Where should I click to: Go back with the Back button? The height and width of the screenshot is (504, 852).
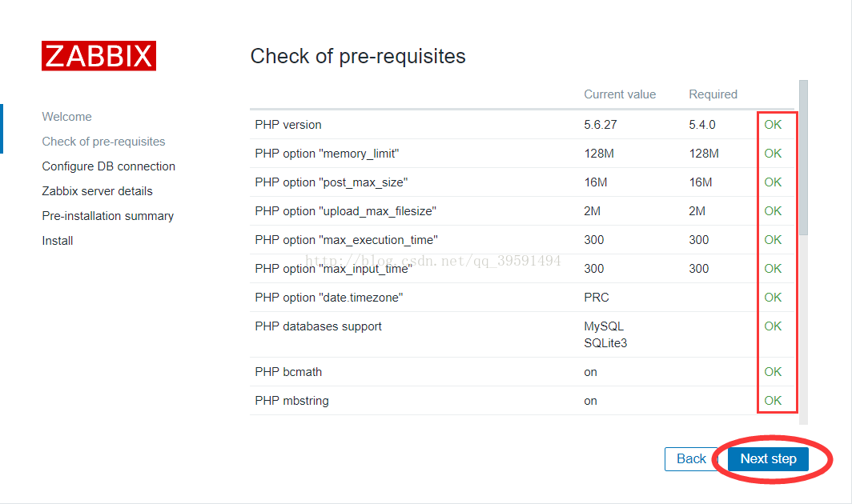[691, 459]
